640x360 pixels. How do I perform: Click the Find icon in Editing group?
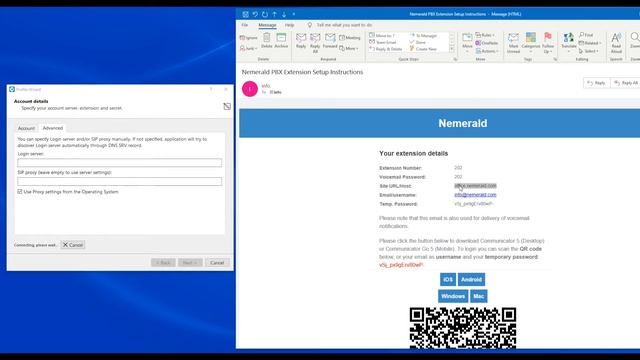pyautogui.click(x=586, y=35)
